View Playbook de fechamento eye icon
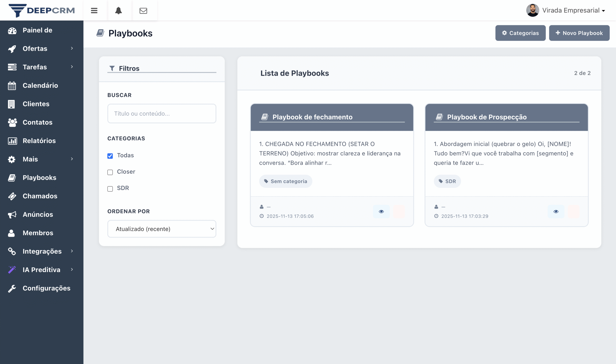This screenshot has height=364, width=616. click(x=381, y=211)
